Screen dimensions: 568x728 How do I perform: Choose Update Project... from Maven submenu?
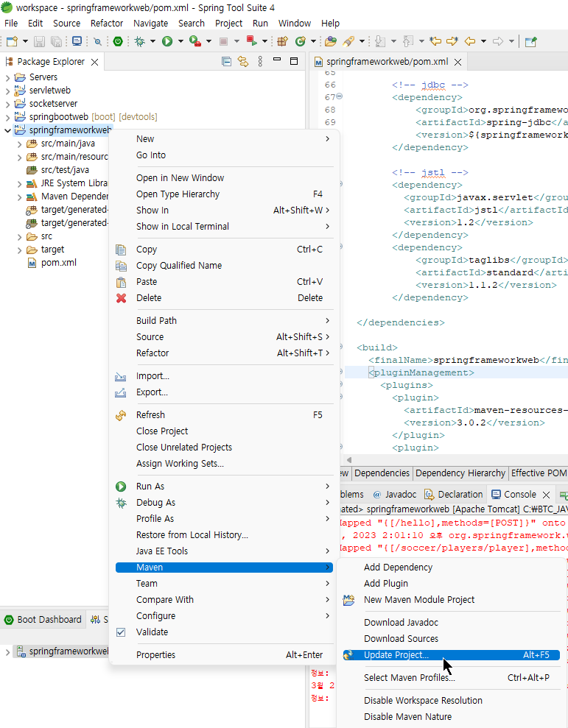click(x=451, y=655)
